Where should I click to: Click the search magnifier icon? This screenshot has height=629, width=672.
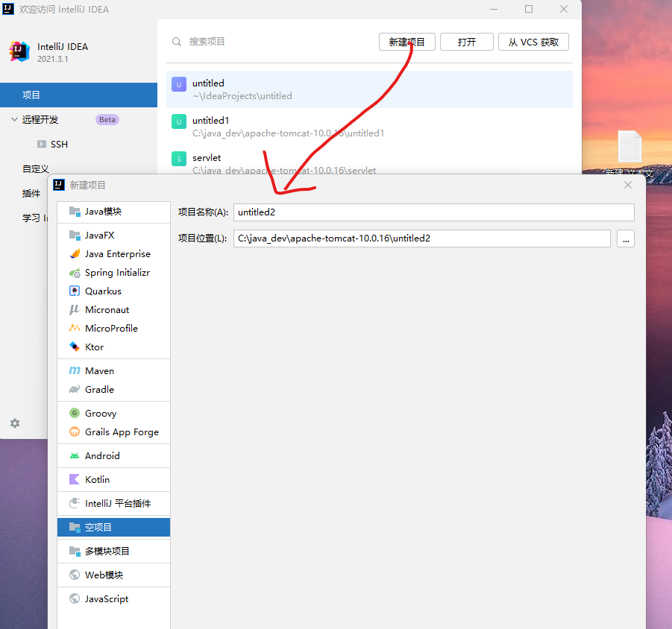pyautogui.click(x=177, y=42)
